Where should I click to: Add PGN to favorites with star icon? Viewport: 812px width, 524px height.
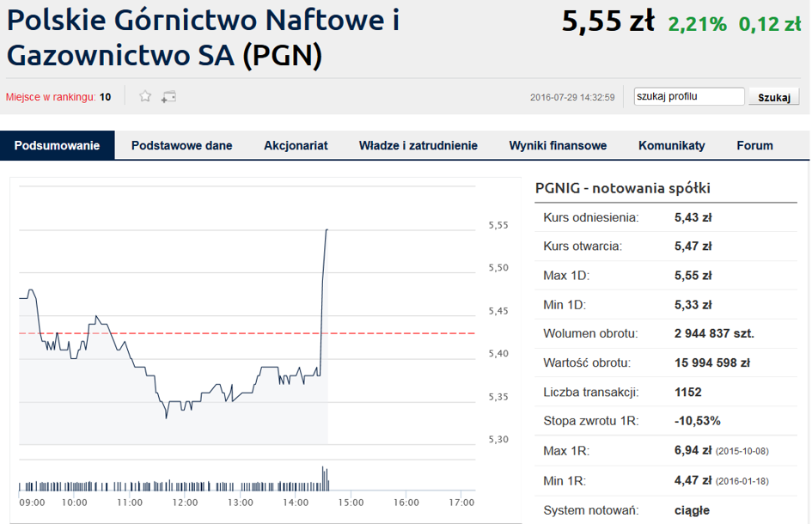point(145,96)
